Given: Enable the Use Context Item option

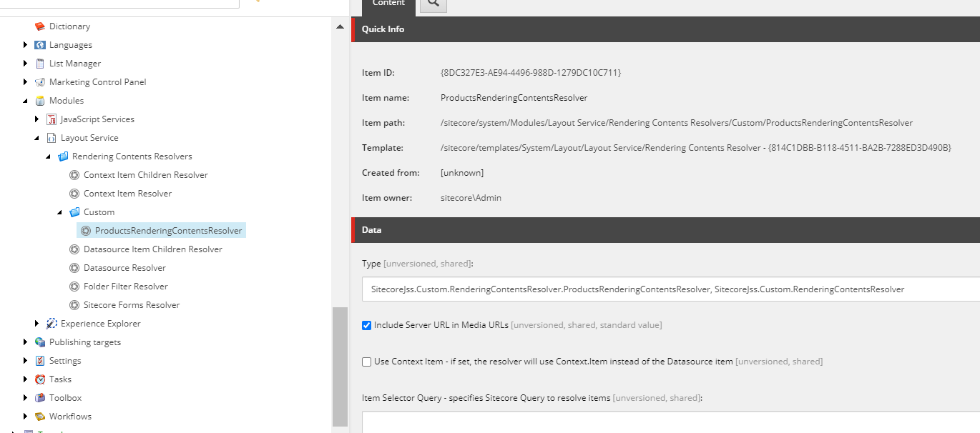Looking at the screenshot, I should coord(366,362).
